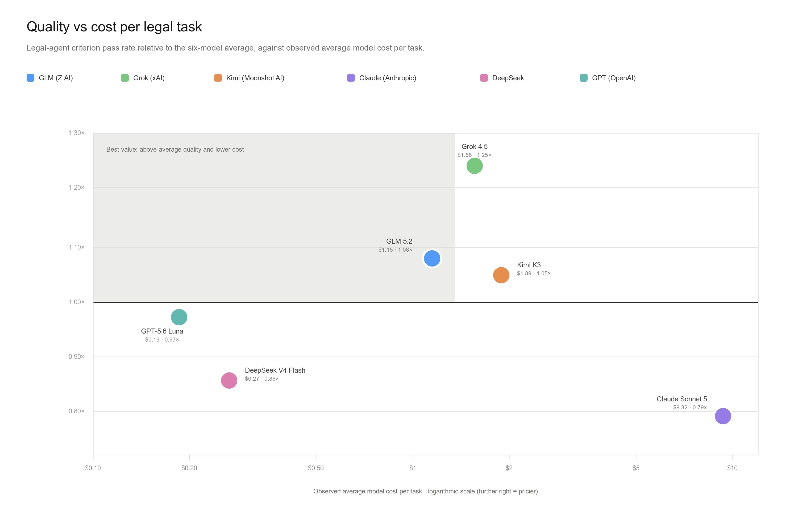Click the DeepSeek pink legend swatch
The image size is (798, 532).
coord(484,78)
